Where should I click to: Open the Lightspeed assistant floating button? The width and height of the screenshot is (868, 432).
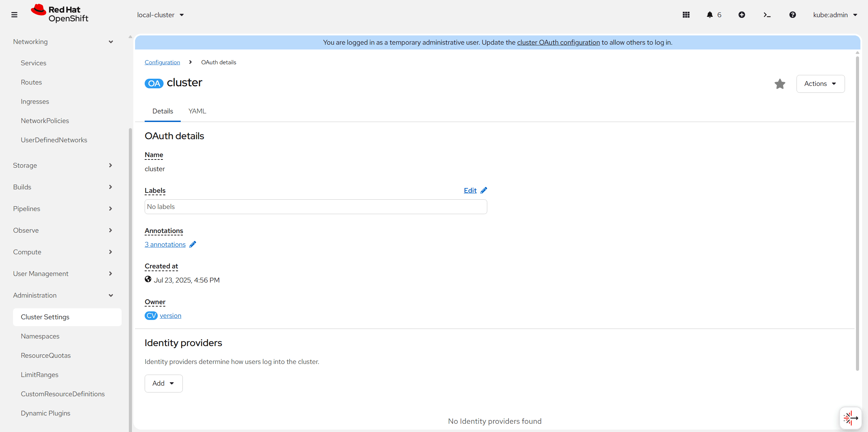point(850,418)
